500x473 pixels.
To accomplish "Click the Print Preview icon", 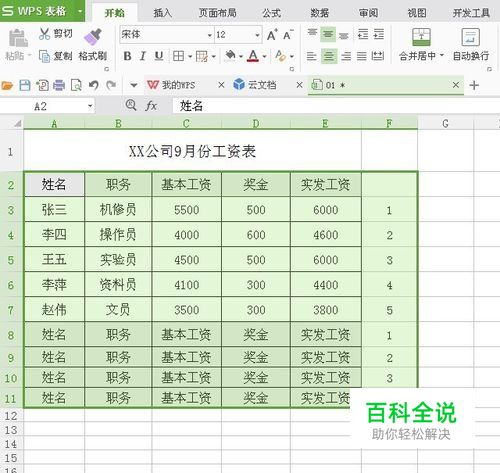I will click(x=76, y=86).
